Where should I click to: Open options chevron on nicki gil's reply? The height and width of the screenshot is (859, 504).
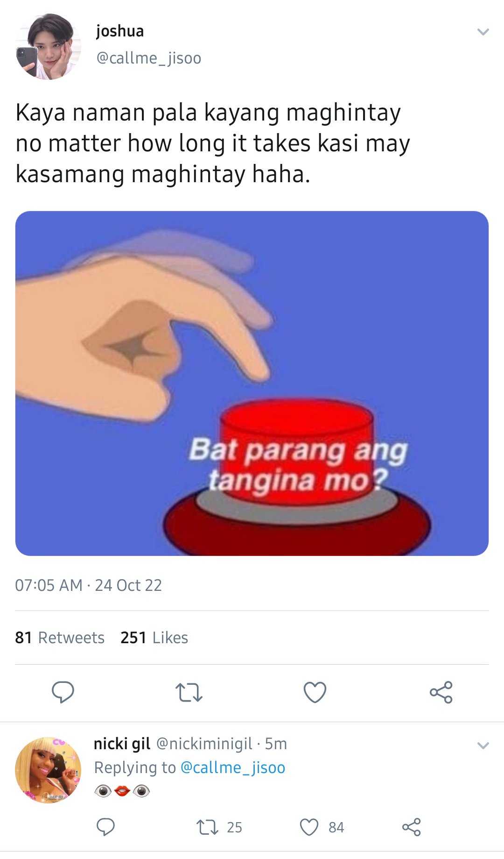click(483, 745)
